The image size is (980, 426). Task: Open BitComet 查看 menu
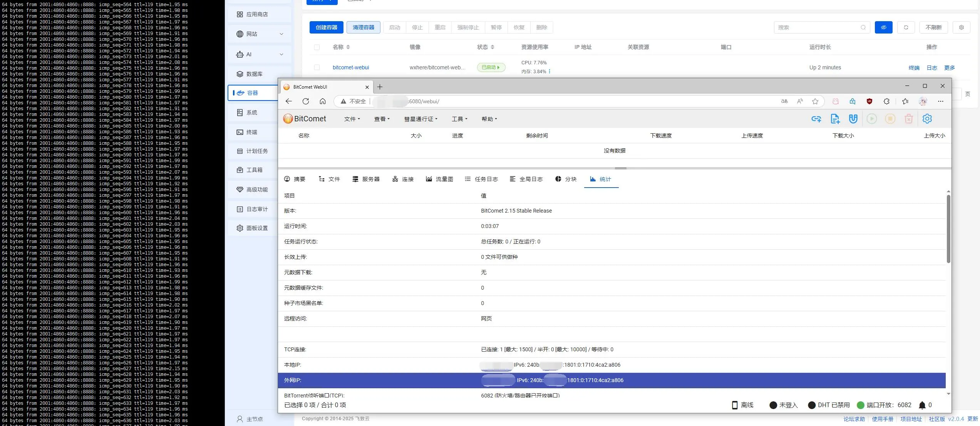pos(382,119)
